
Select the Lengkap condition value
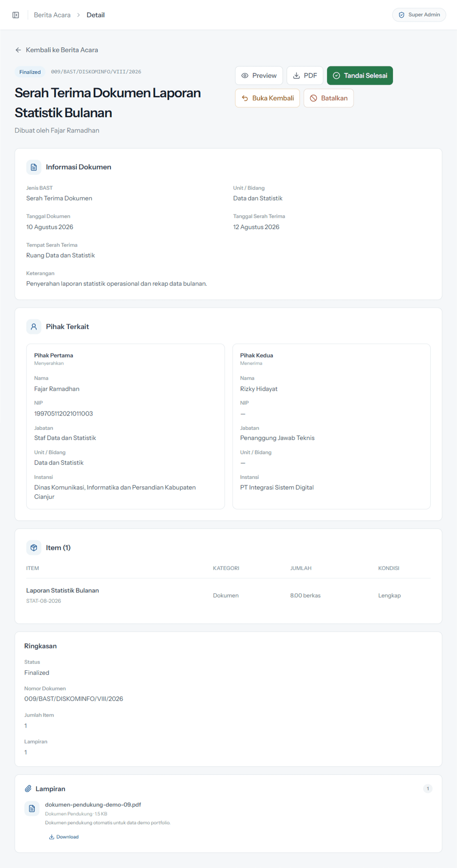(x=389, y=595)
